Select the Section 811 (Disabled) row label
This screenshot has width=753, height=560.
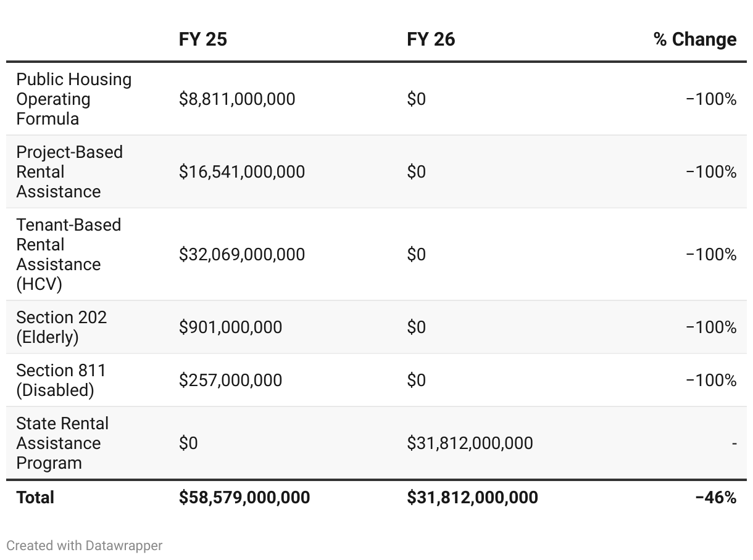61,381
